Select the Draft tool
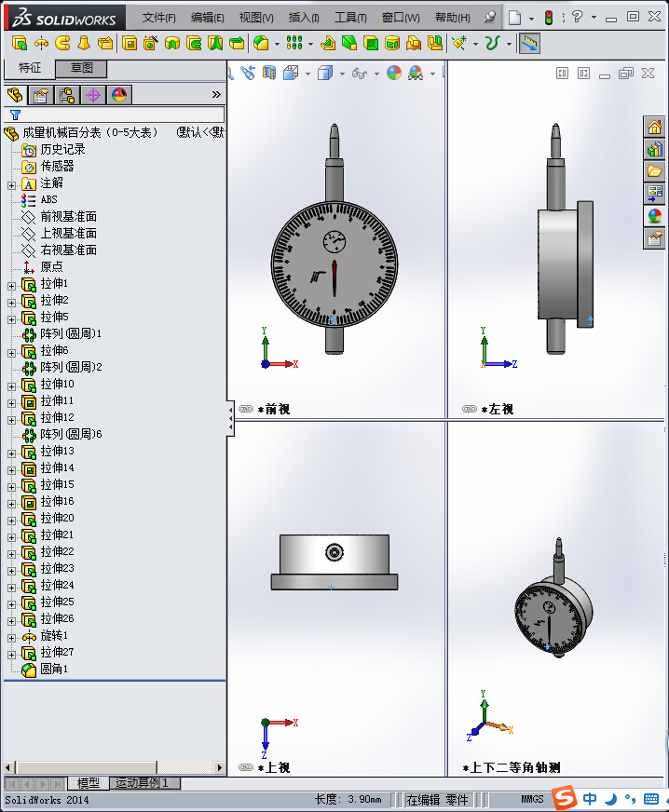This screenshot has height=812, width=669. pos(349,44)
